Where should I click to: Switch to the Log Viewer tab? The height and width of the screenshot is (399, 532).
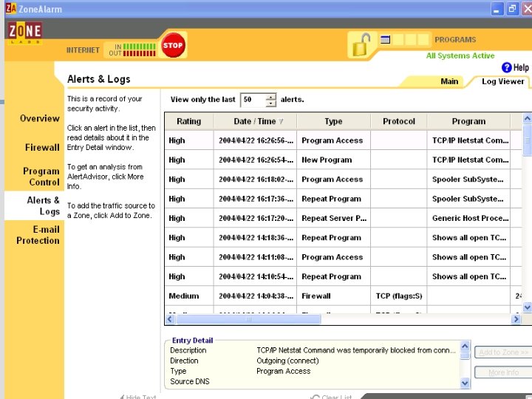coord(503,81)
